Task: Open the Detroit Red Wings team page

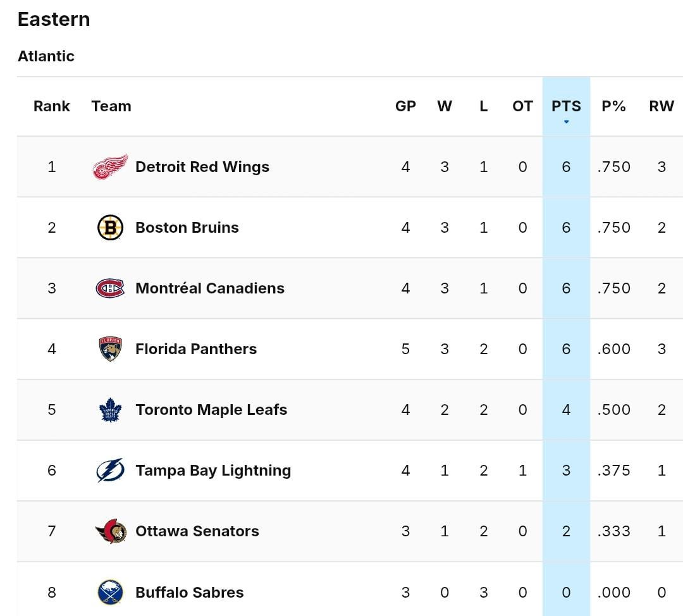Action: coord(202,166)
